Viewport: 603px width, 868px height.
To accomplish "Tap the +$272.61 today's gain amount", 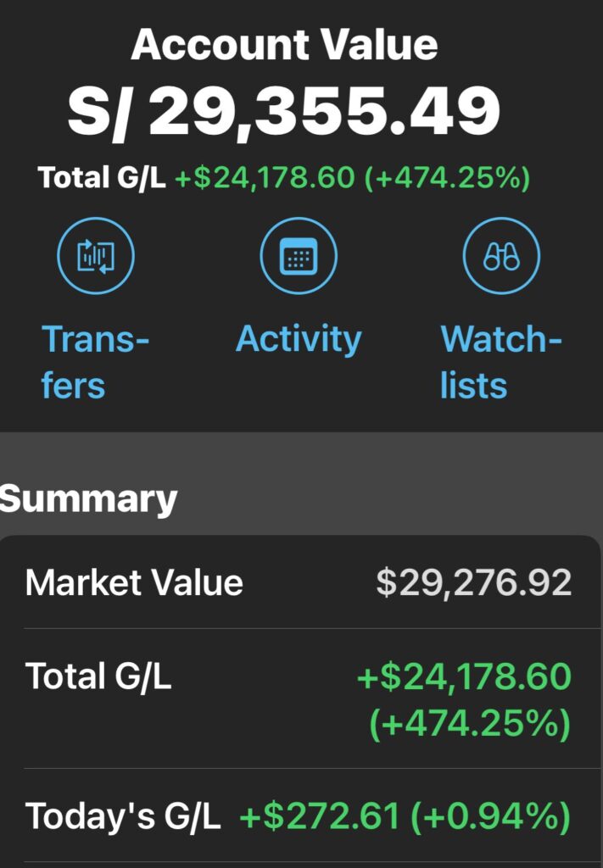I will point(320,816).
